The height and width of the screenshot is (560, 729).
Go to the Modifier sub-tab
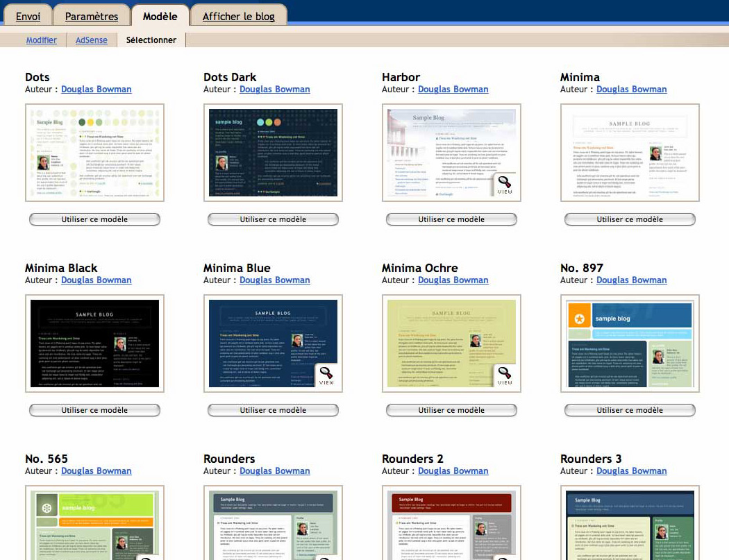[42, 40]
